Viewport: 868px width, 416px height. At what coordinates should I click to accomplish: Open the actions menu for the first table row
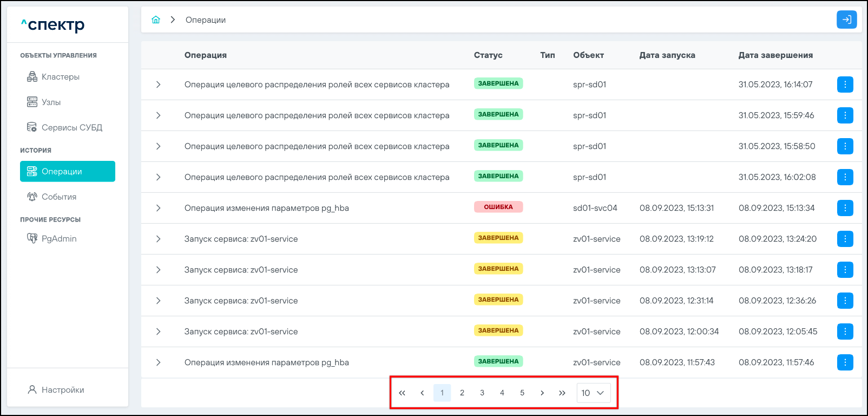pos(845,84)
